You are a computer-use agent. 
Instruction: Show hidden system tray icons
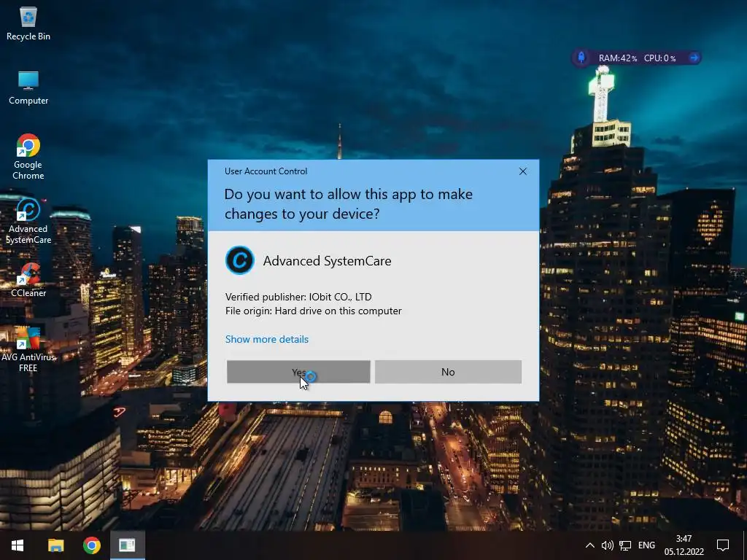point(589,545)
